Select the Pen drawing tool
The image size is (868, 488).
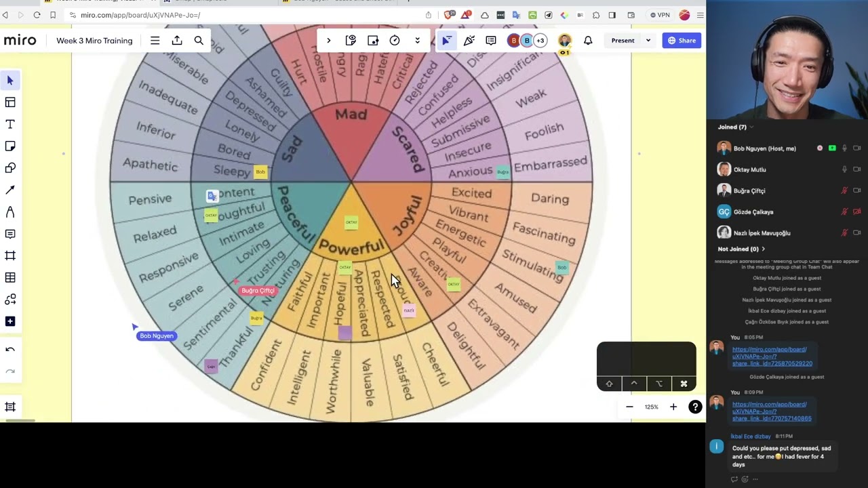pyautogui.click(x=10, y=212)
